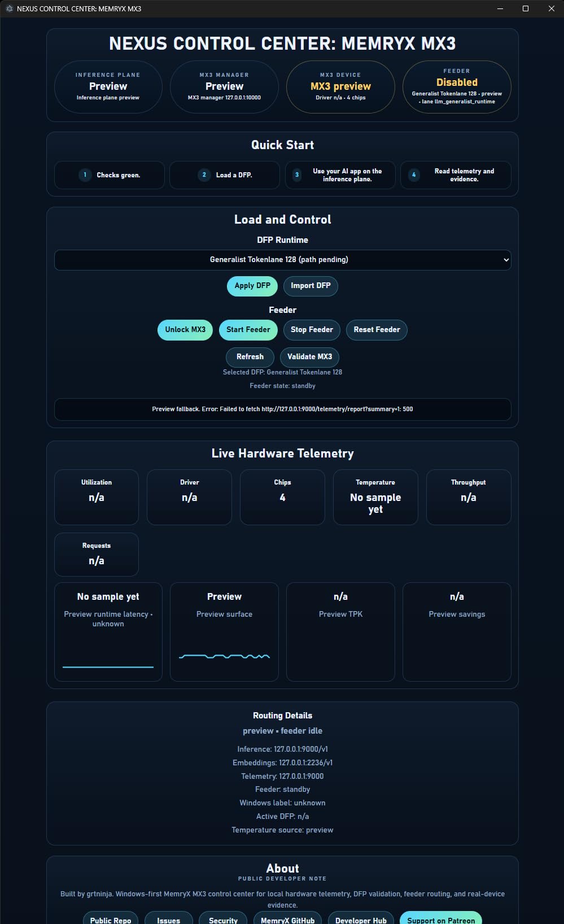Open the Public Repo link

111,918
